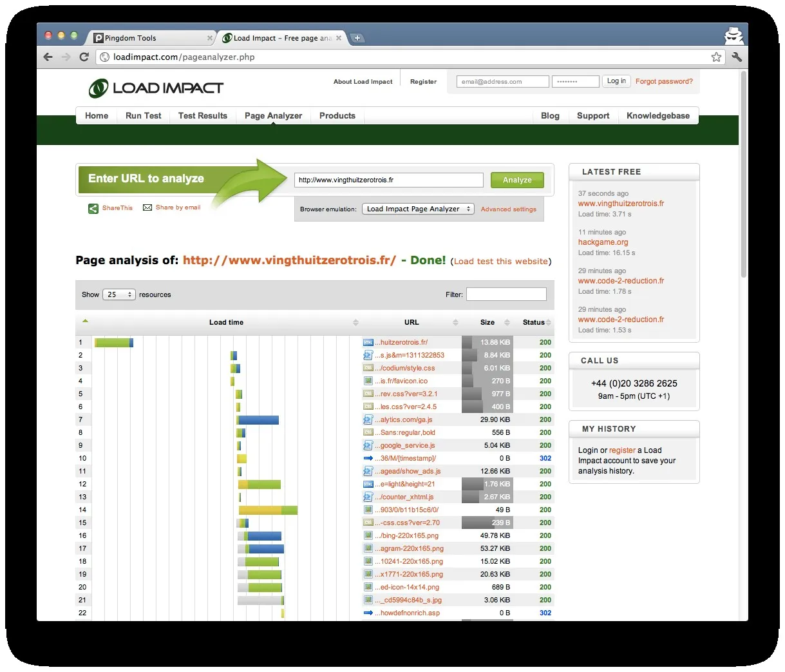Sort the table by Load time column
The image size is (785, 672).
(226, 322)
